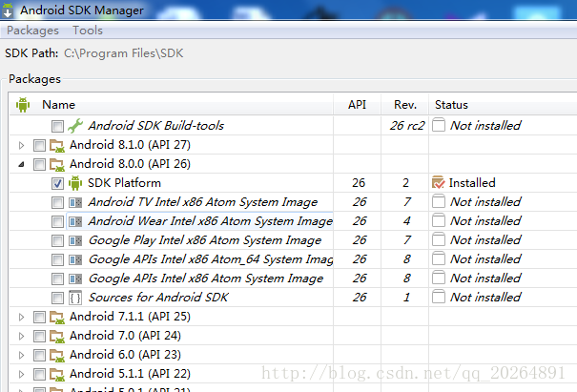Expand the Android 8.1.0 (API 27) node
Screen dimensions: 577x392
pos(21,145)
